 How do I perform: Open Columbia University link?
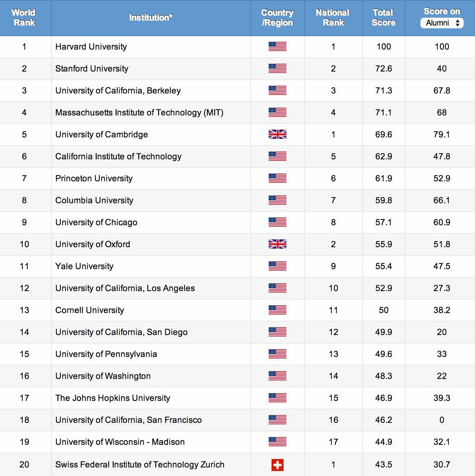pos(94,200)
